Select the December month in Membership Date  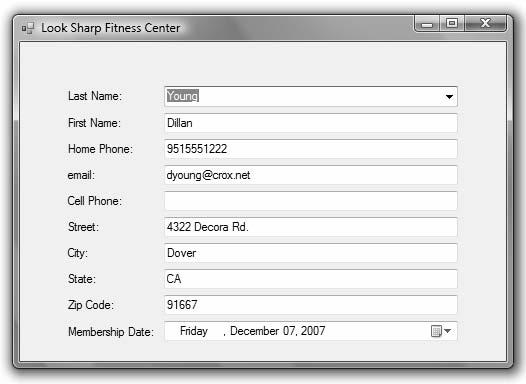tap(255, 331)
